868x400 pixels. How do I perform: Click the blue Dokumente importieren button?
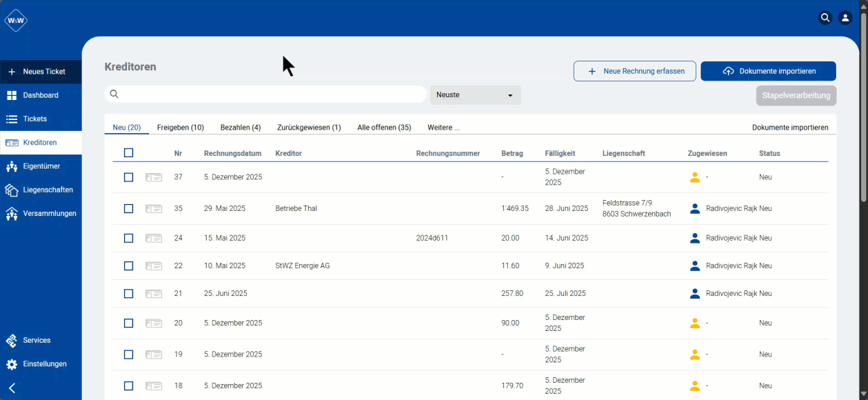pyautogui.click(x=768, y=71)
